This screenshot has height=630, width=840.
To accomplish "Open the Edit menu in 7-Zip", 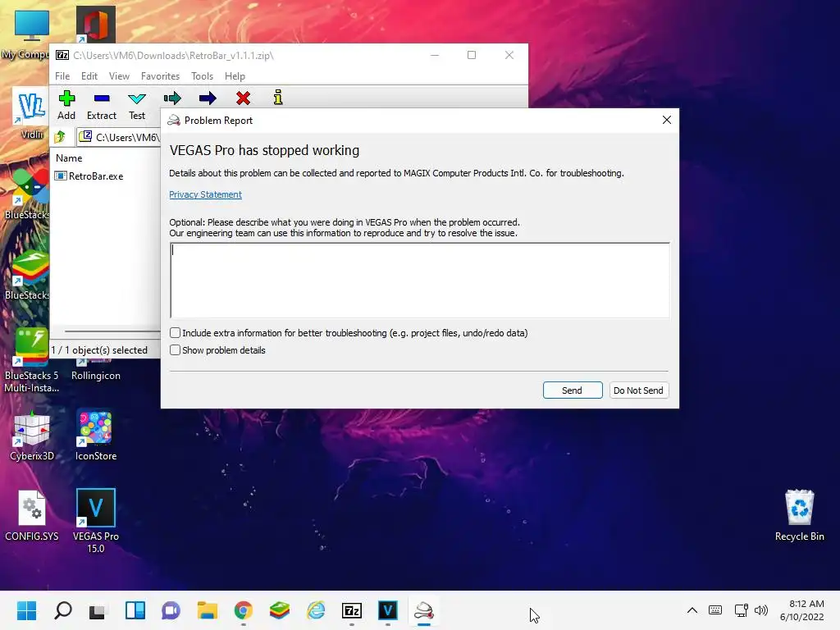I will 89,76.
